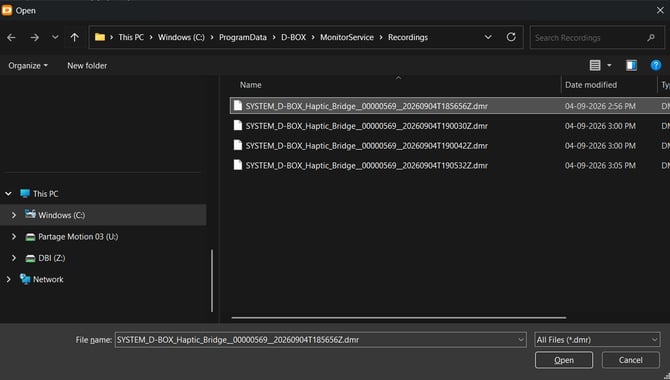Select Network in navigation pane
Viewport: 670px width, 380px height.
point(48,279)
